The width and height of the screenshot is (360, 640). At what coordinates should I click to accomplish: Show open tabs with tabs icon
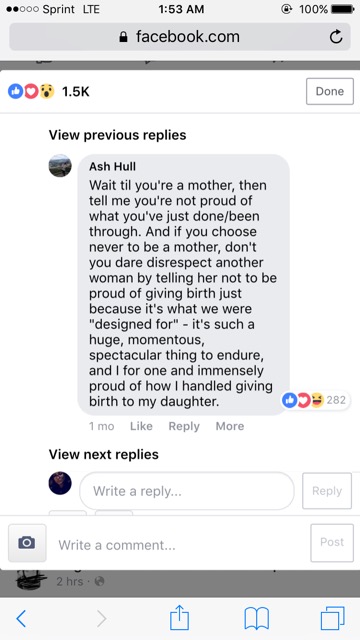tap(332, 618)
